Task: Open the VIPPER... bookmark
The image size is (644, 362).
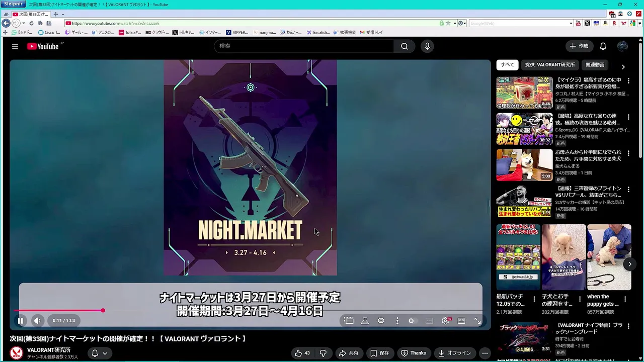Action: click(x=237, y=32)
